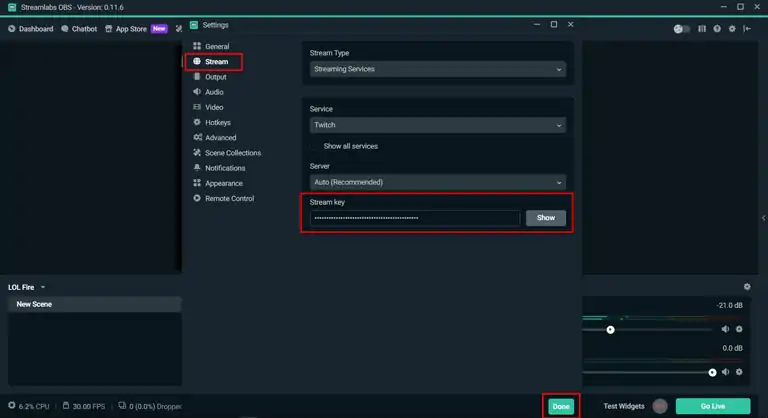Click the -21.0 dB level readout
This screenshot has width=768, height=418.
pyautogui.click(x=729, y=305)
